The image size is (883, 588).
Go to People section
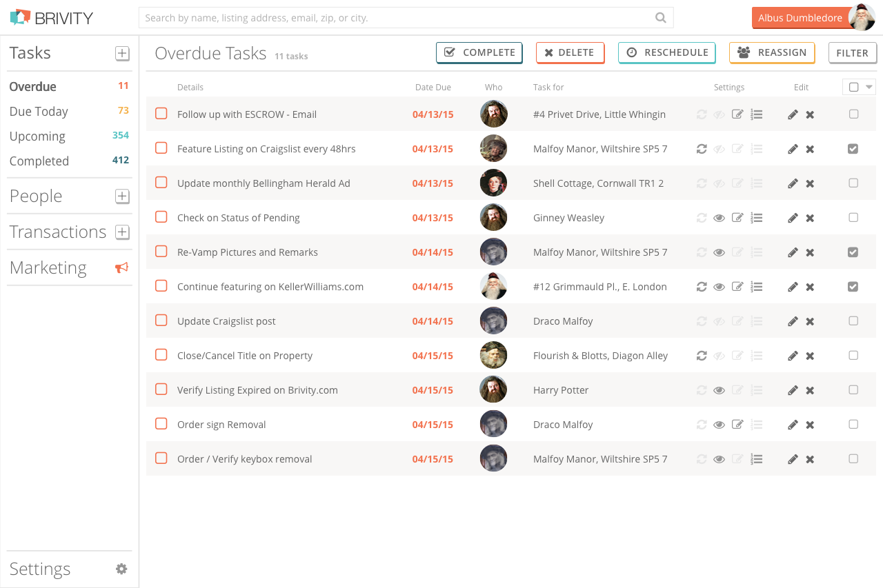click(x=36, y=196)
